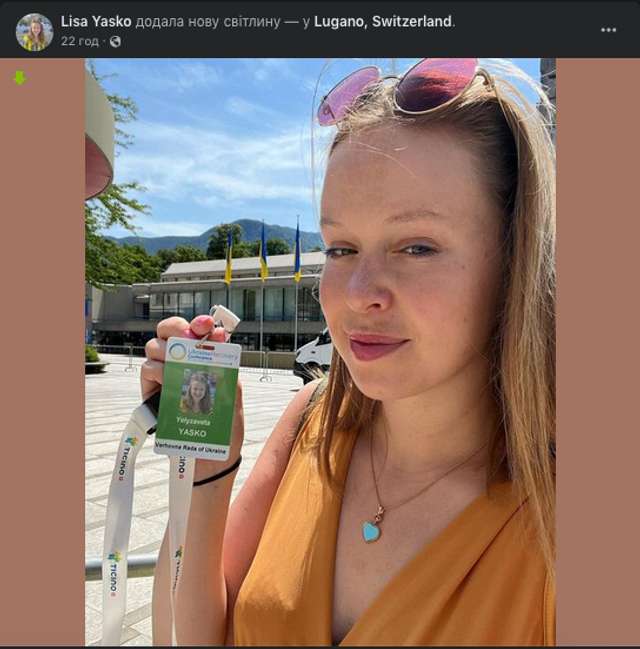Screen dimensions: 640x649
Task: Open the Lugano, Switzerland location link
Action: 383,21
